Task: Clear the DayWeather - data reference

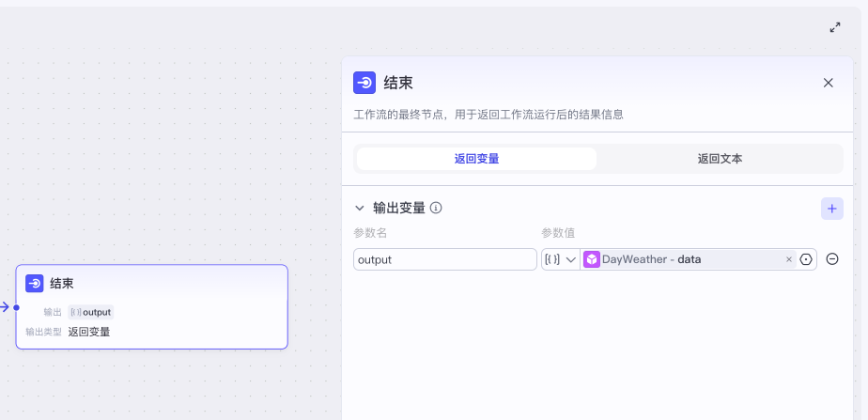Action: [788, 259]
